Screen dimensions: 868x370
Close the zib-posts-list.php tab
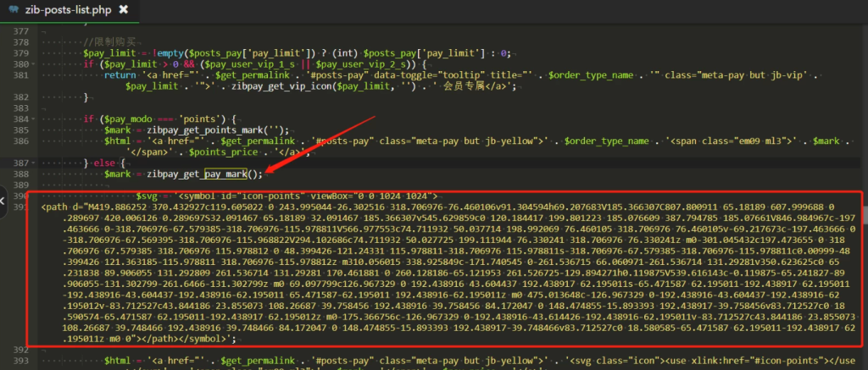[x=124, y=9]
